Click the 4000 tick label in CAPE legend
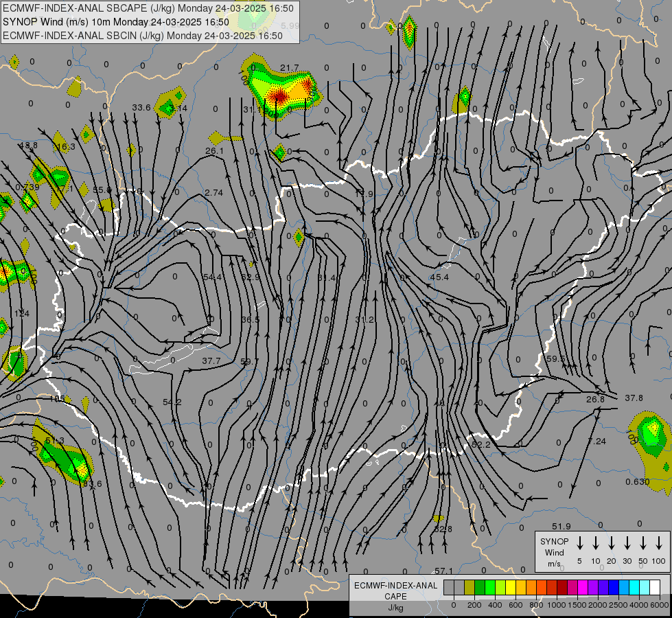Viewport: 672px width, 618px height. tap(639, 605)
